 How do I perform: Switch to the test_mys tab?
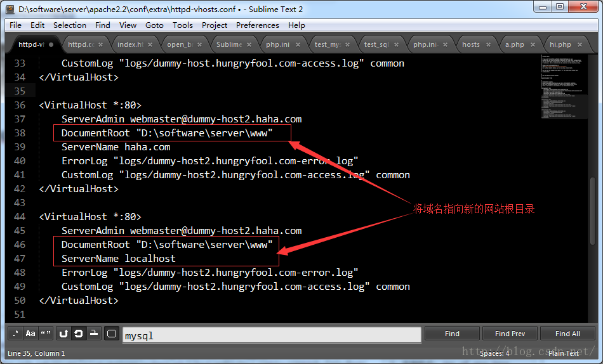click(x=328, y=44)
